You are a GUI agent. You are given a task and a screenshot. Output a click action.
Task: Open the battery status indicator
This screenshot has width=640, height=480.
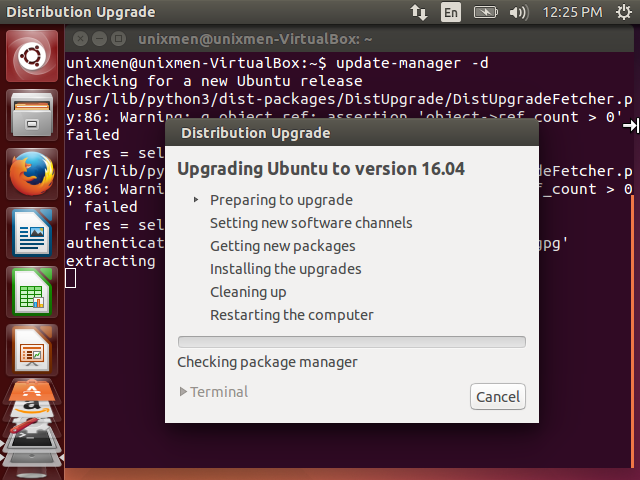[485, 12]
